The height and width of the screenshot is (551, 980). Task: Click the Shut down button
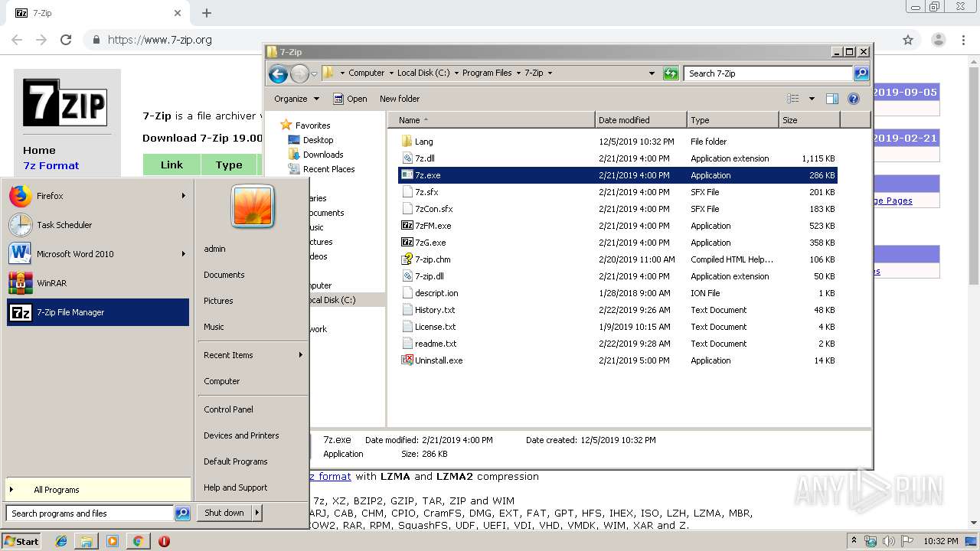224,513
